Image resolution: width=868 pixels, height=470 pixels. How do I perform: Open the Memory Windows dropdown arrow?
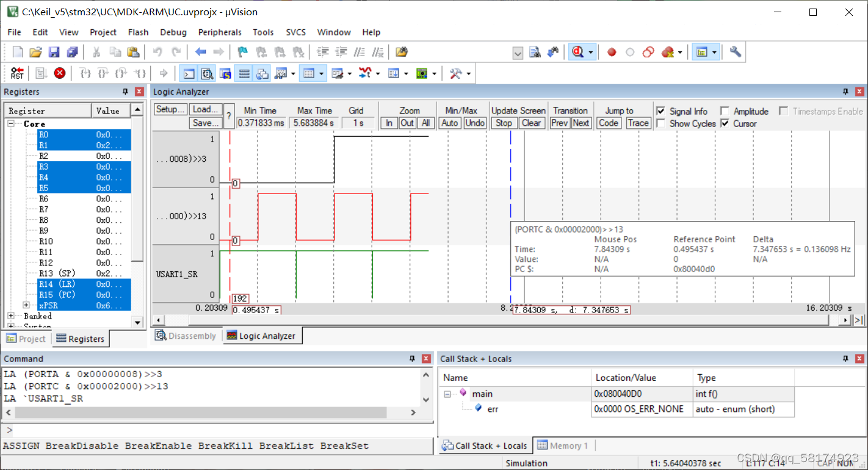(x=322, y=74)
